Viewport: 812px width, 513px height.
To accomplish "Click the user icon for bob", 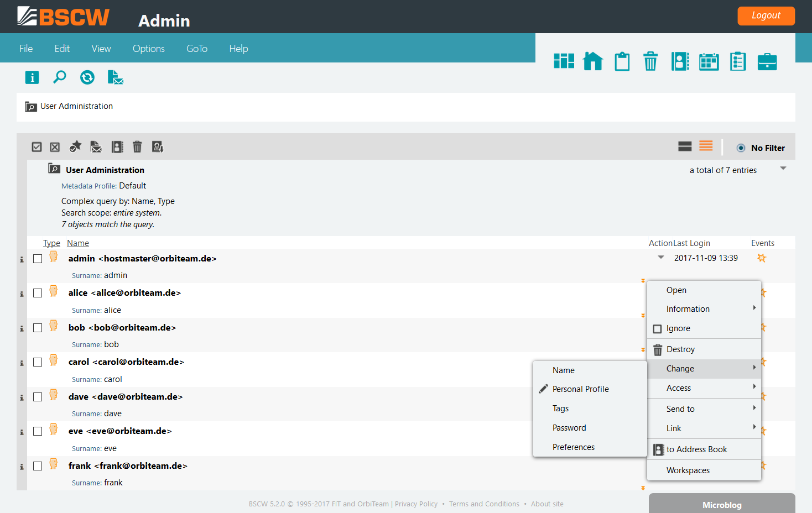I will (54, 326).
